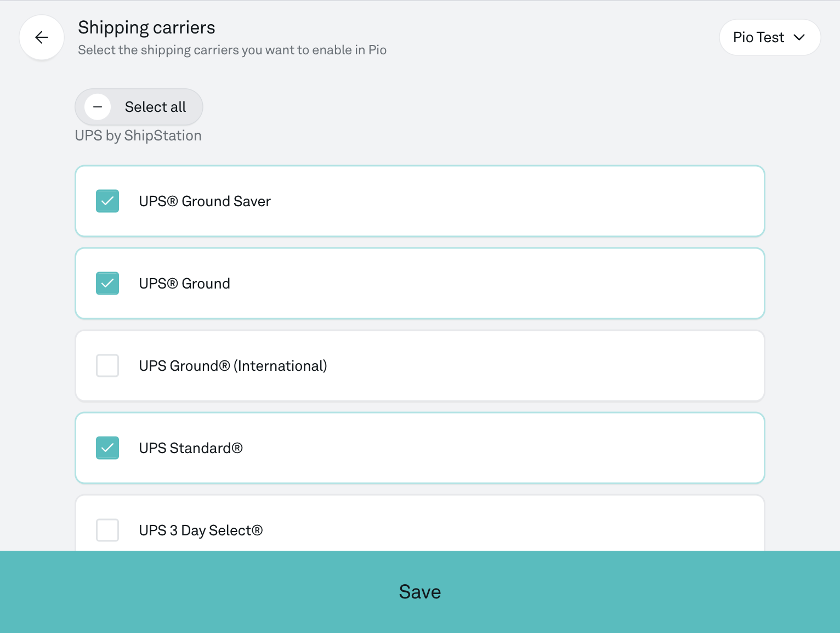Click the back arrow icon
Viewport: 840px width, 633px height.
(x=42, y=37)
